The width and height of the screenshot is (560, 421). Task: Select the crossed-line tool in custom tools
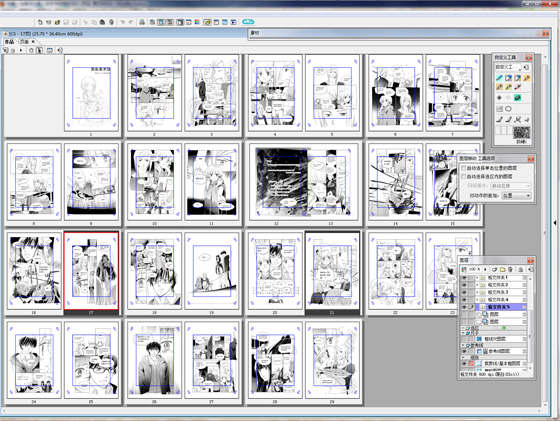coord(518,119)
